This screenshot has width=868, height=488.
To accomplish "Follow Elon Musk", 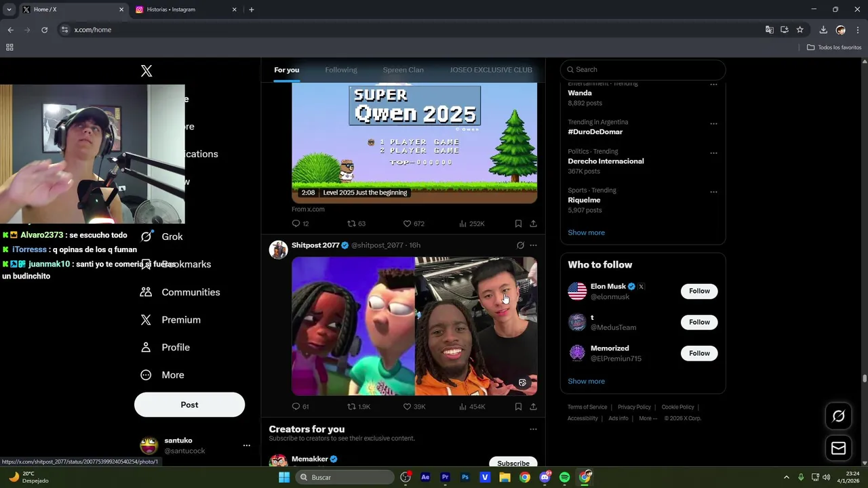I will 699,291.
